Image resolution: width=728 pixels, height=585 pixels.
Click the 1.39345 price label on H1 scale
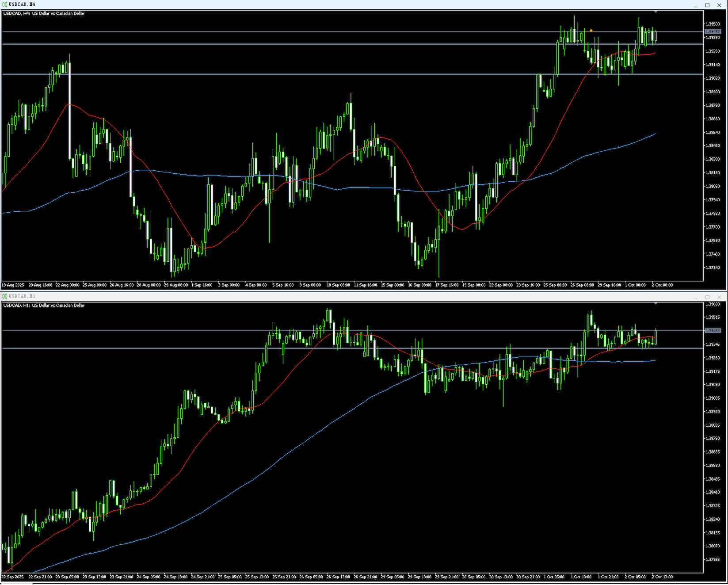click(713, 344)
